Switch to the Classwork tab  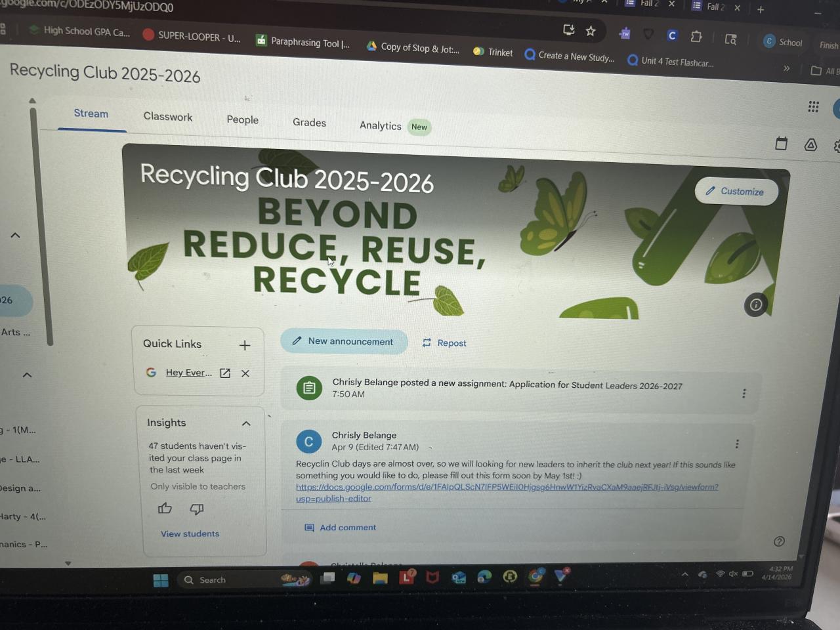(x=168, y=117)
